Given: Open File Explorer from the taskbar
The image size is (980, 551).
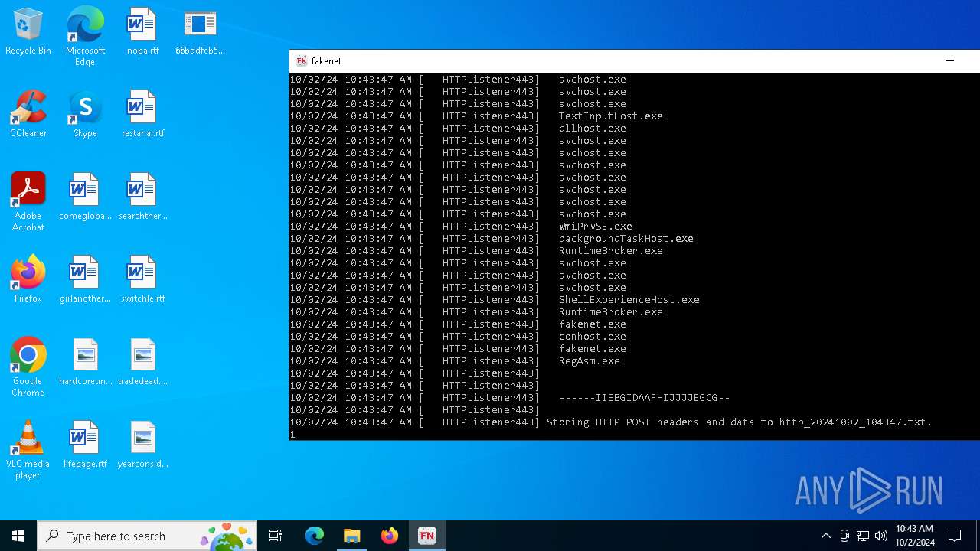Looking at the screenshot, I should (351, 536).
